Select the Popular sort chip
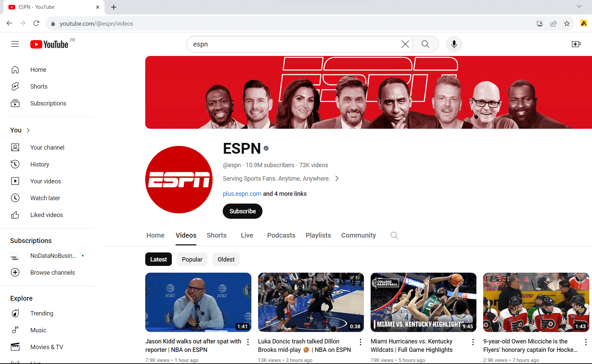This screenshot has width=592, height=364. (x=192, y=260)
